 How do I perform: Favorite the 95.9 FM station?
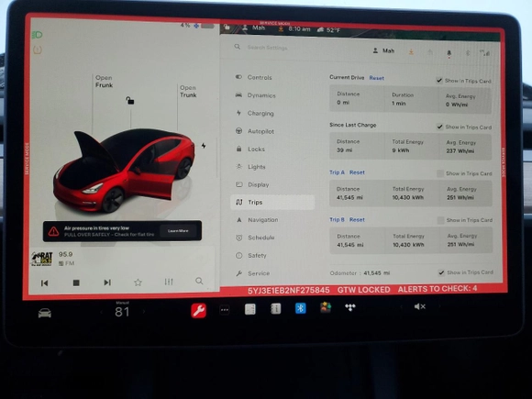click(138, 283)
